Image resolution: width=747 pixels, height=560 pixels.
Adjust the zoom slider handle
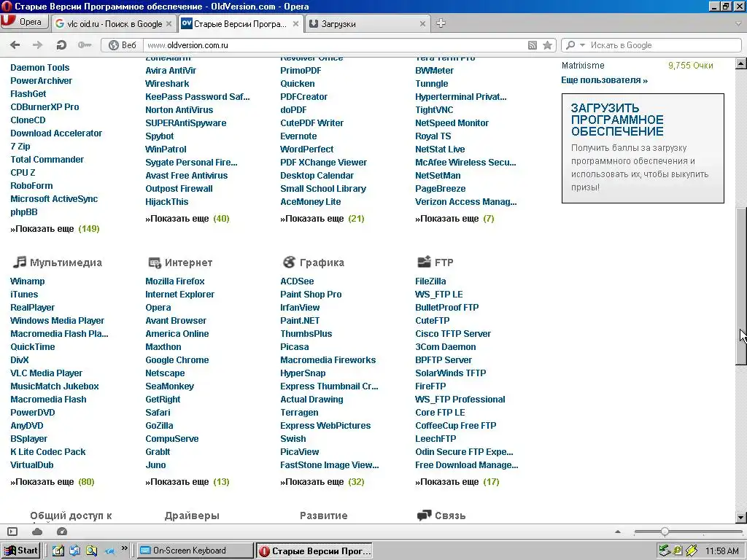665,532
